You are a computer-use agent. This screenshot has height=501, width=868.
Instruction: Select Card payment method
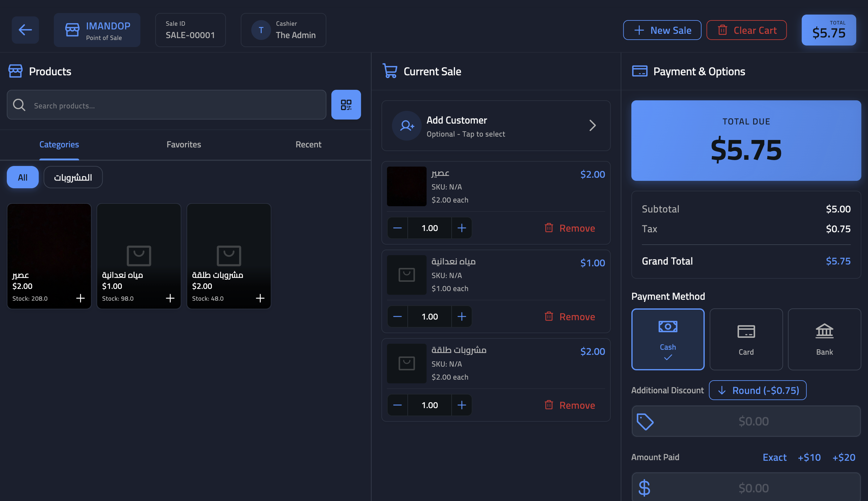[x=746, y=339]
